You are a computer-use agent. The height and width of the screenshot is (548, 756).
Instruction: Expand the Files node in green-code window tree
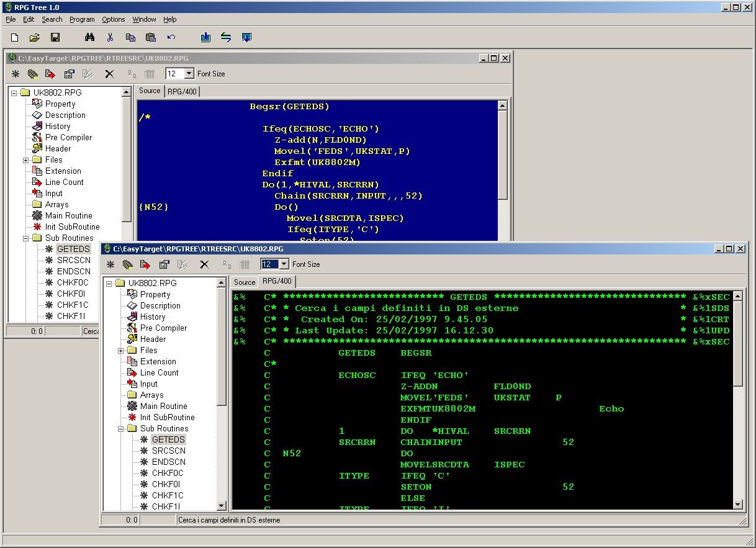tap(121, 351)
